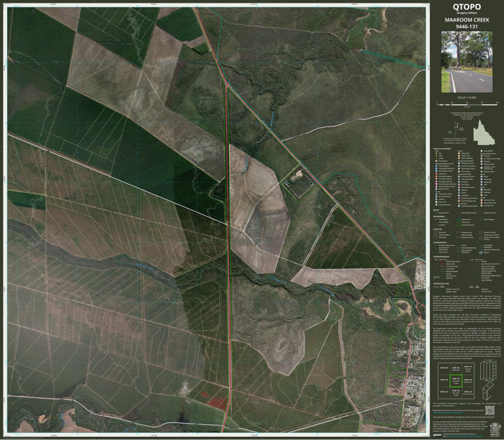Select the Garden Island index cell
Screen dimensions: 504x440
pos(468,369)
